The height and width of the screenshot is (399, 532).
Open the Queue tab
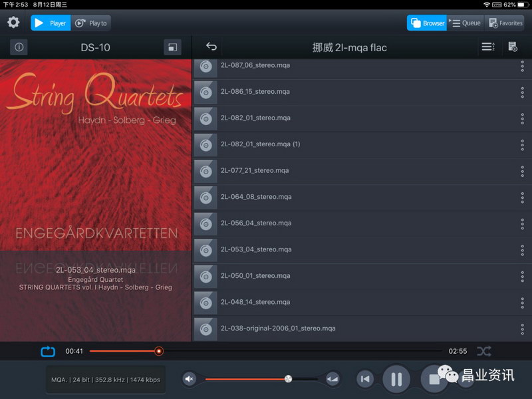point(465,23)
